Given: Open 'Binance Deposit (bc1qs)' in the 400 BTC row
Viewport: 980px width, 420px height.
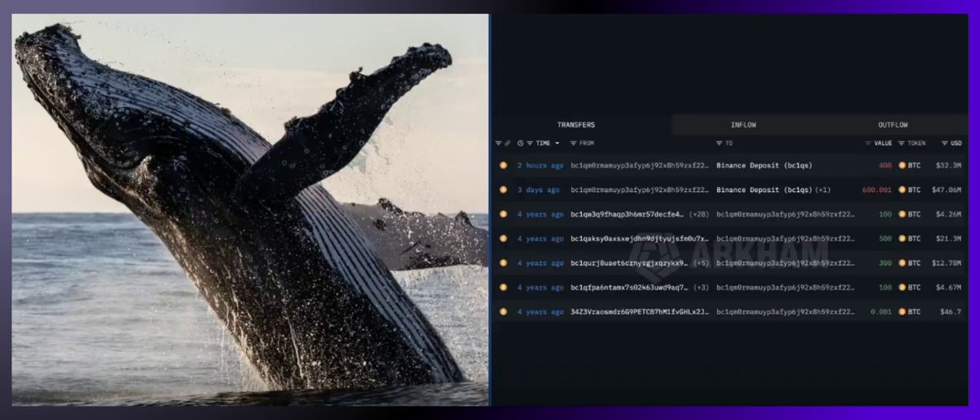Looking at the screenshot, I should (x=763, y=166).
